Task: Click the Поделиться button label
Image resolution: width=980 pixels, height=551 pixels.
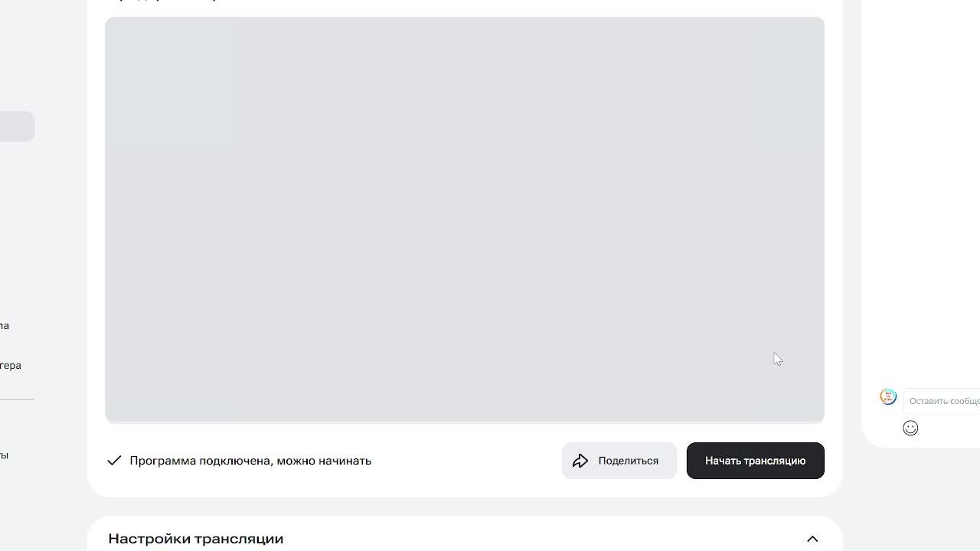Action: coord(629,461)
